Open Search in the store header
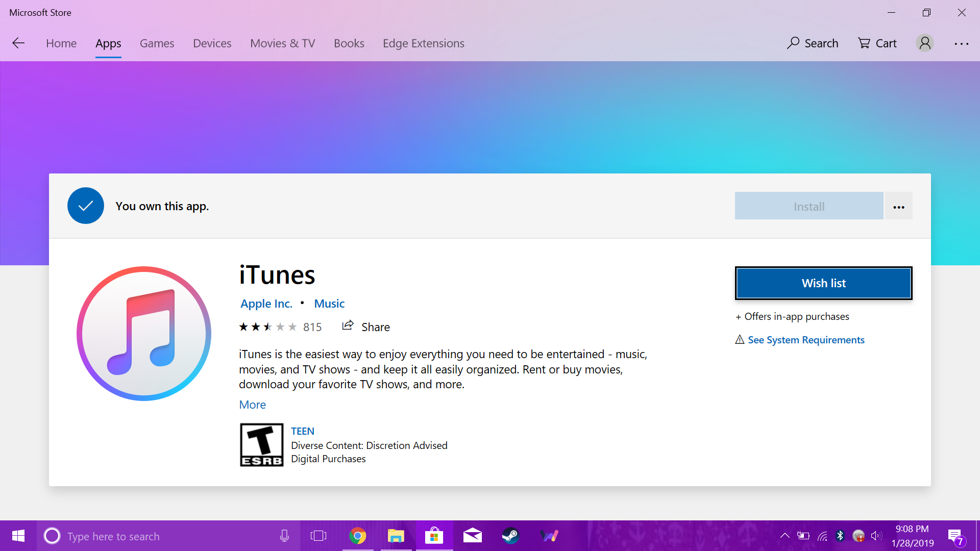The image size is (980, 551). click(x=813, y=43)
